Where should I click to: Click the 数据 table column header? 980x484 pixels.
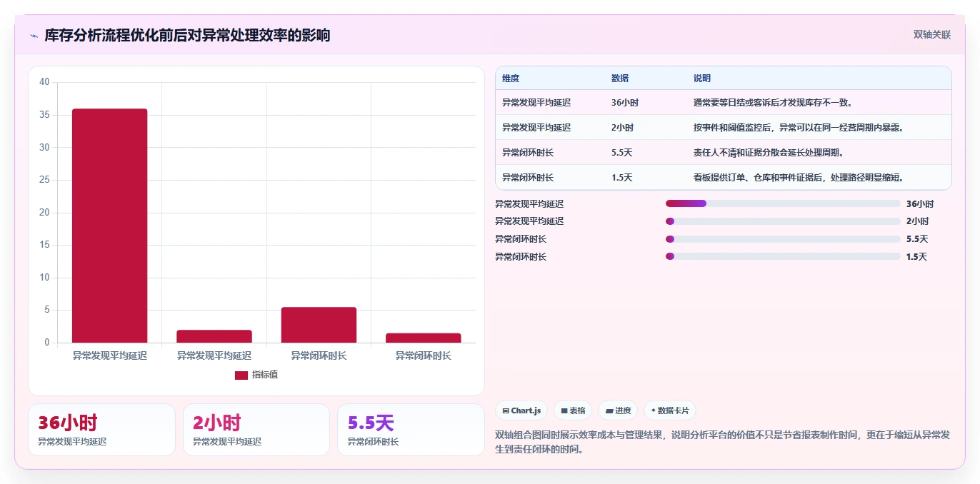(x=620, y=79)
